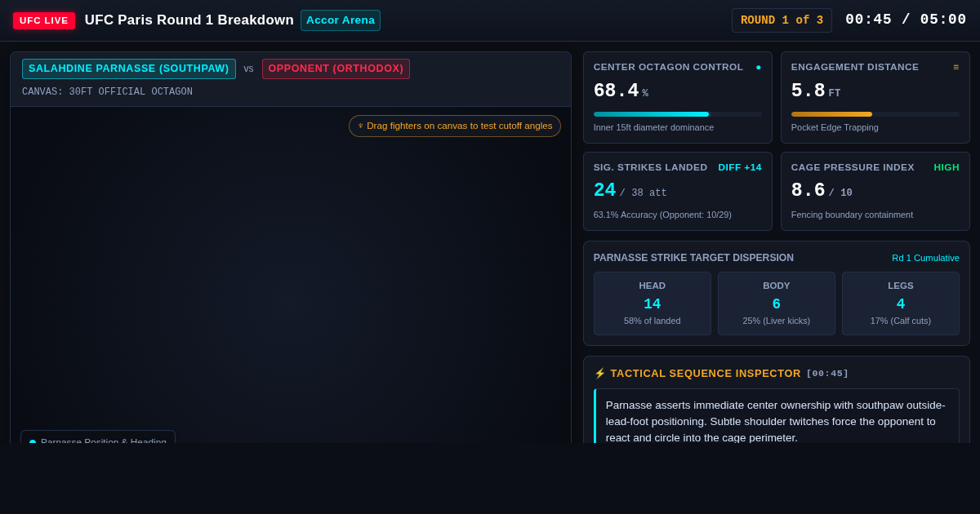This screenshot has width=980, height=514.
Task: Click the Center Octagon Control dot icon
Action: coord(759,67)
